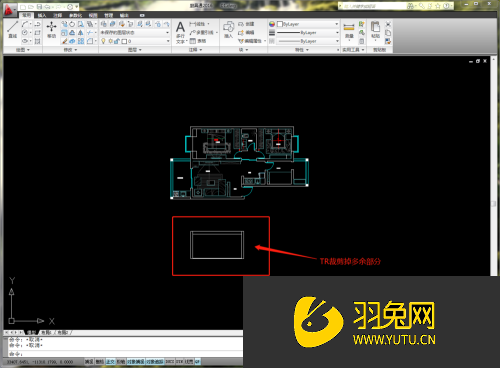Select the Line (直线) drawing tool
The height and width of the screenshot is (368, 500).
tap(13, 29)
